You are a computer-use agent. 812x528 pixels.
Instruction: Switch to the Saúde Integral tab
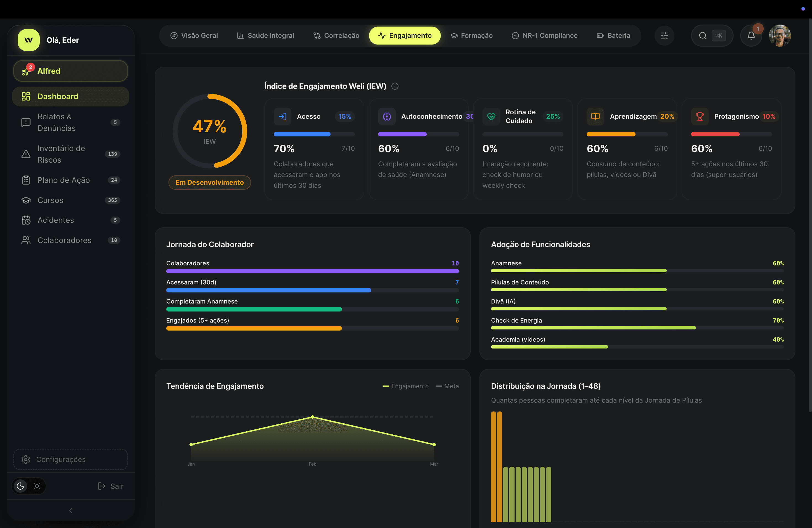point(265,35)
